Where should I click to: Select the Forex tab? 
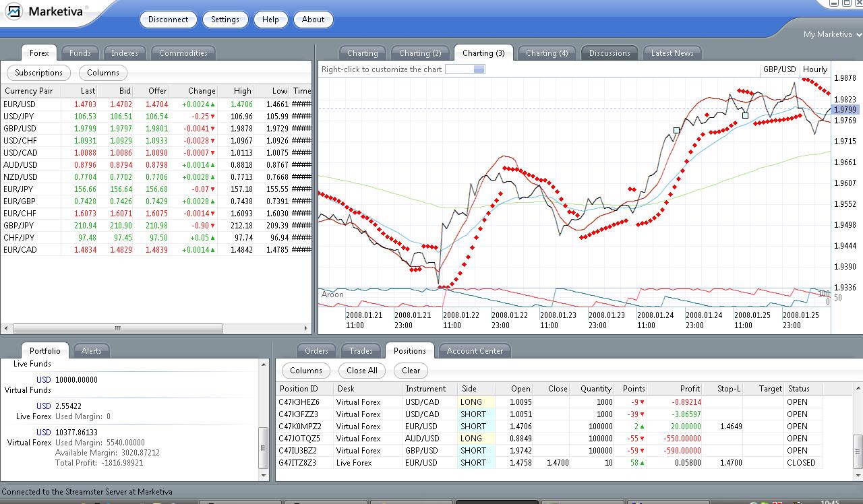coord(39,53)
